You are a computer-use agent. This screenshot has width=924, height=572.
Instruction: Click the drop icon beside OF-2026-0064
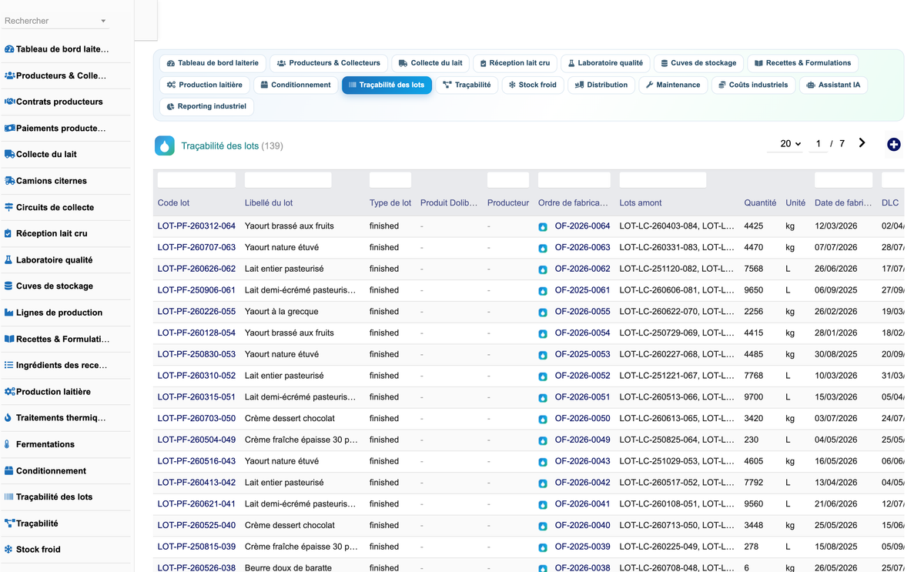(543, 227)
